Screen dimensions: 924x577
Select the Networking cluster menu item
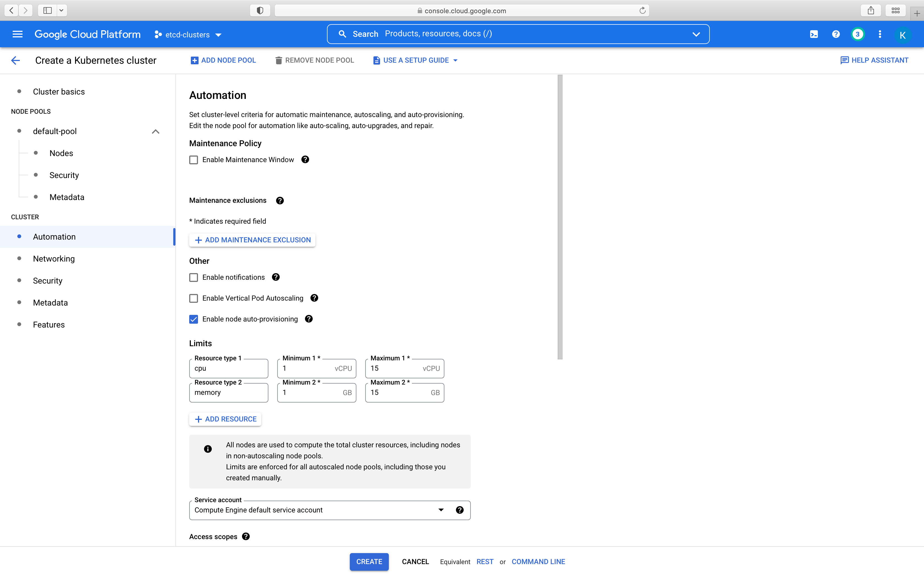pyautogui.click(x=54, y=258)
